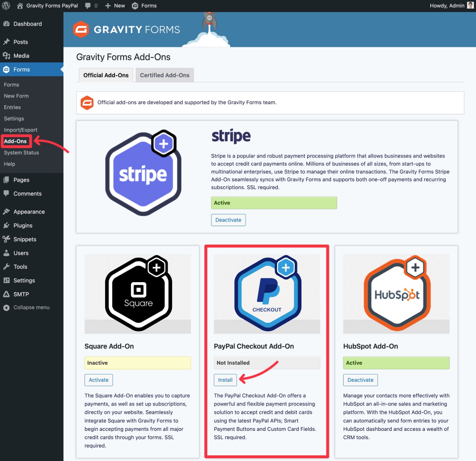The width and height of the screenshot is (476, 461).
Task: Click the Square add-on hexagon logo
Action: [x=139, y=293]
